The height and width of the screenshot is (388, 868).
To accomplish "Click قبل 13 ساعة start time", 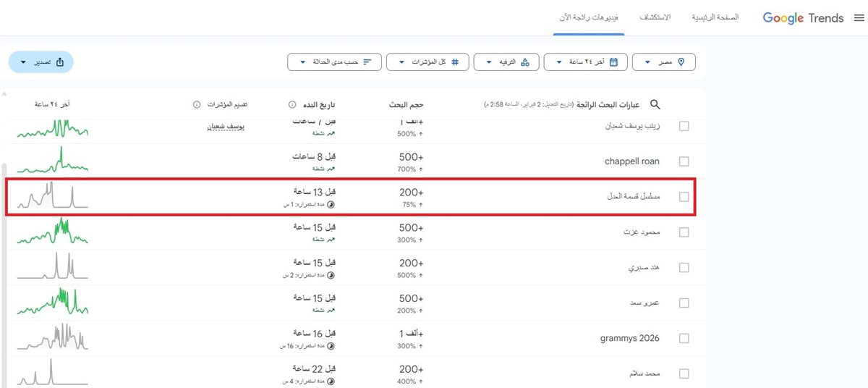I will pos(315,192).
